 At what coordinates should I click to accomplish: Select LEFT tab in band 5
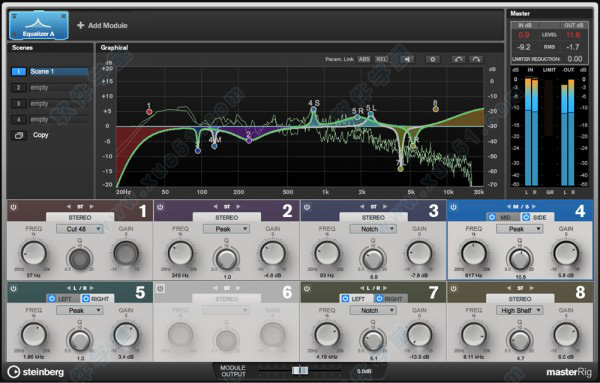[x=62, y=299]
